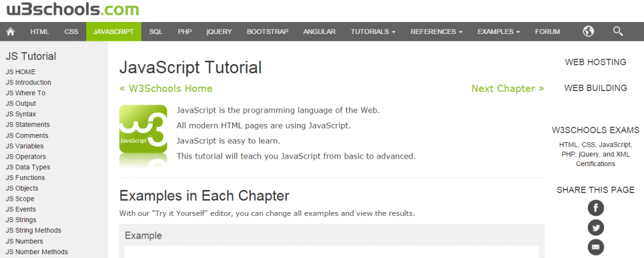Open the globe translate icon
Image resolution: width=644 pixels, height=258 pixels.
tap(588, 31)
